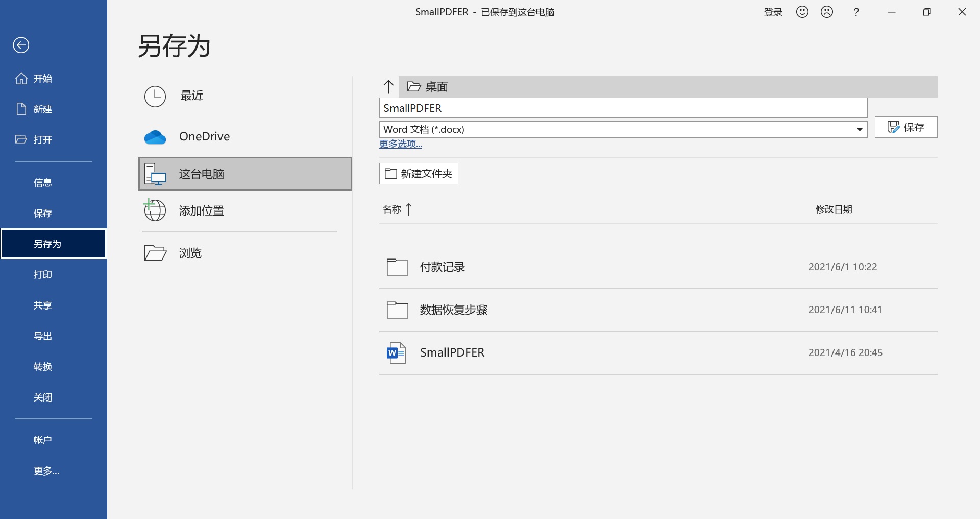
Task: Choose 关闭 in the sidebar
Action: point(43,397)
